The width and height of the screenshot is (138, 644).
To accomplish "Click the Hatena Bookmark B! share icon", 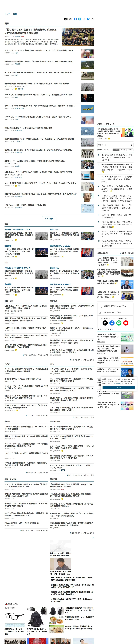I will pos(80,19).
